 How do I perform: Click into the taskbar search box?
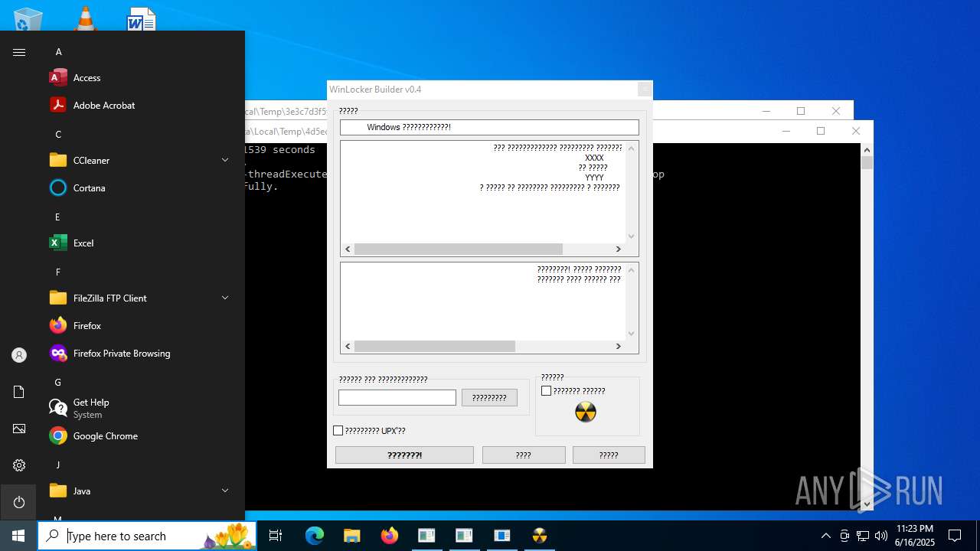tap(147, 536)
